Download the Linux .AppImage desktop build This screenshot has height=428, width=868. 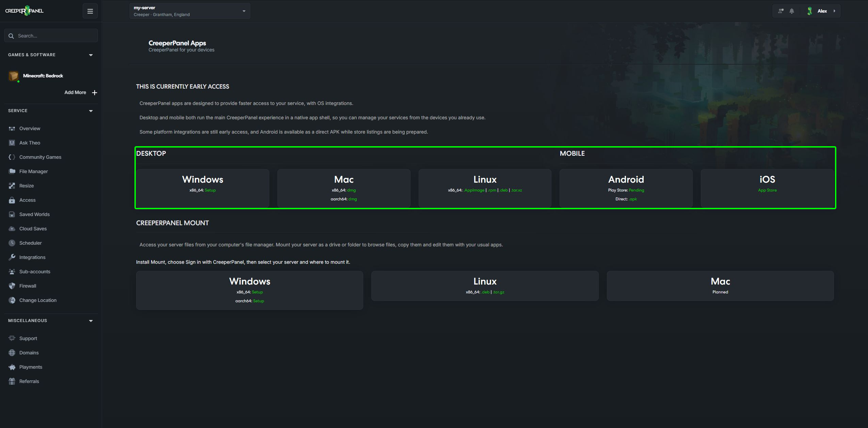pyautogui.click(x=474, y=190)
